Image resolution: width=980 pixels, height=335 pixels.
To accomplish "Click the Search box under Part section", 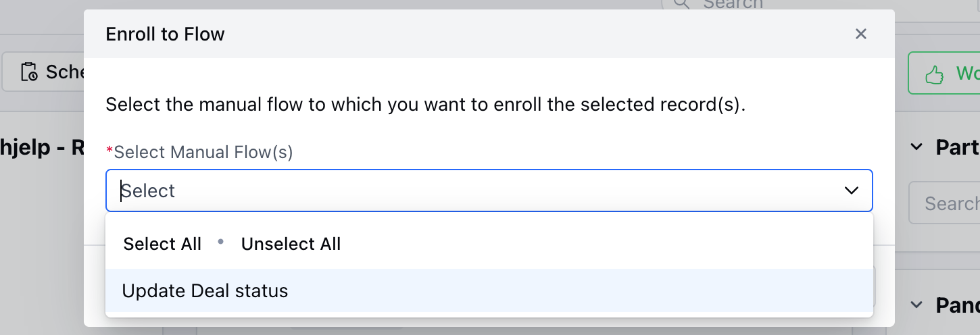I will coord(944,203).
